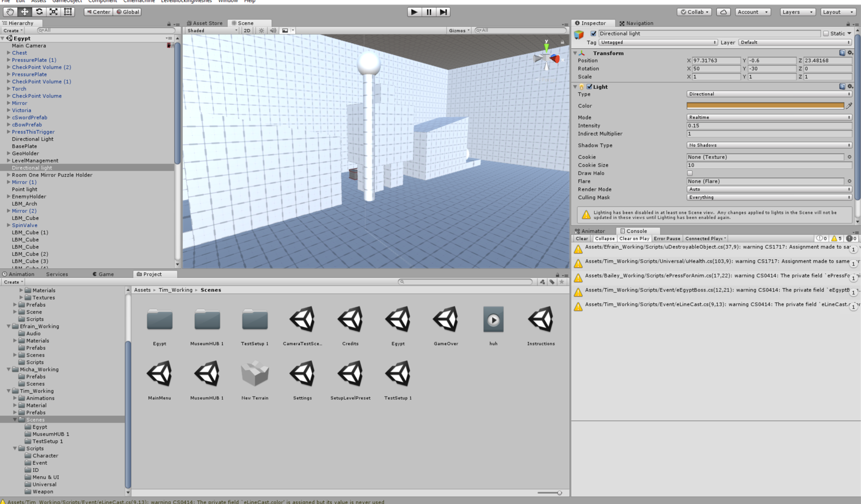Click the Step forward button

pyautogui.click(x=443, y=12)
